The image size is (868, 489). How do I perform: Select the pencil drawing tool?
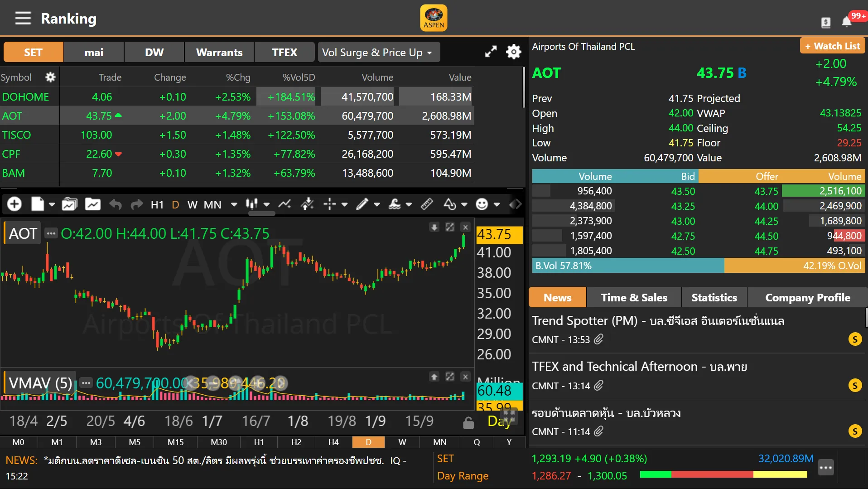click(x=362, y=204)
